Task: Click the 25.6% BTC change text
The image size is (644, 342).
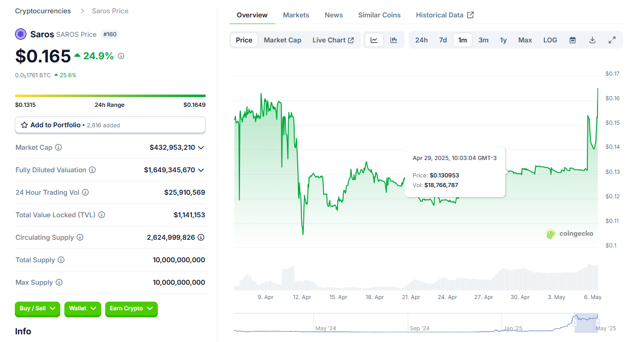Action: pos(68,75)
